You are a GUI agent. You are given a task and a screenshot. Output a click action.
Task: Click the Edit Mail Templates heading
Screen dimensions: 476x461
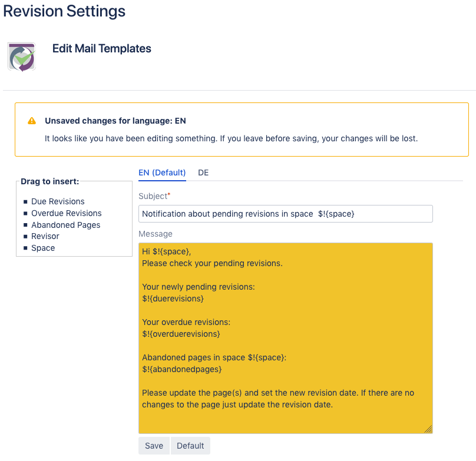pos(102,48)
